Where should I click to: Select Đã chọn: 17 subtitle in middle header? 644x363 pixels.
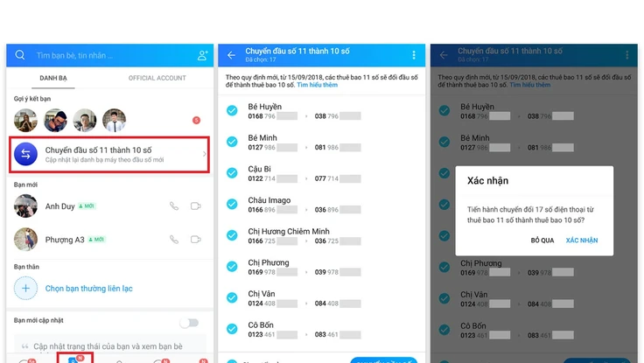point(261,60)
